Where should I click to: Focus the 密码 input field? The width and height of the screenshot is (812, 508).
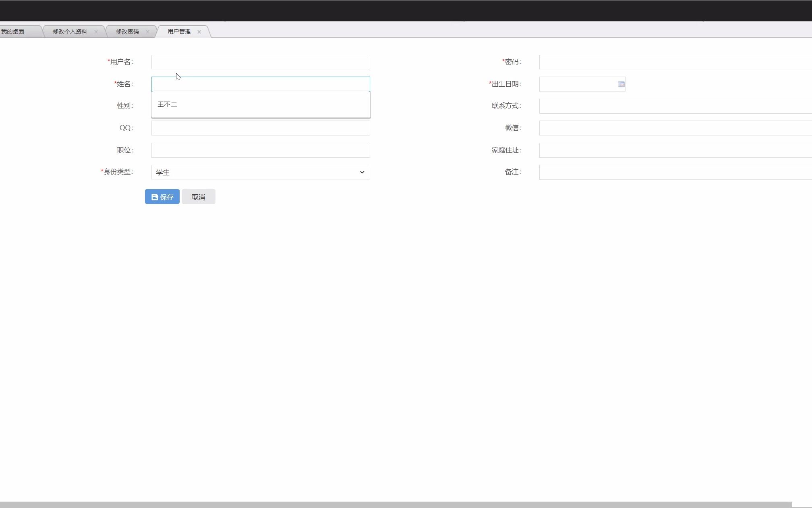click(675, 62)
